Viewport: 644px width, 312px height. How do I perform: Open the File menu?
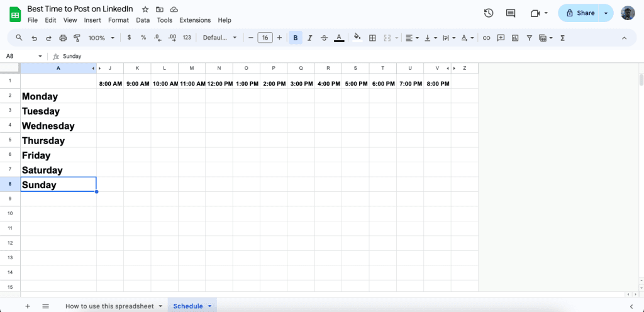coord(33,20)
